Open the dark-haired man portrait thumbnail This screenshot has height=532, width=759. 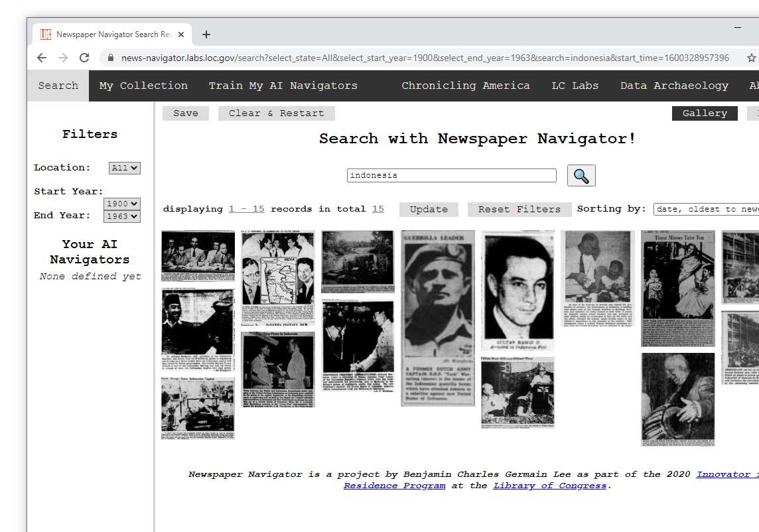(x=518, y=291)
